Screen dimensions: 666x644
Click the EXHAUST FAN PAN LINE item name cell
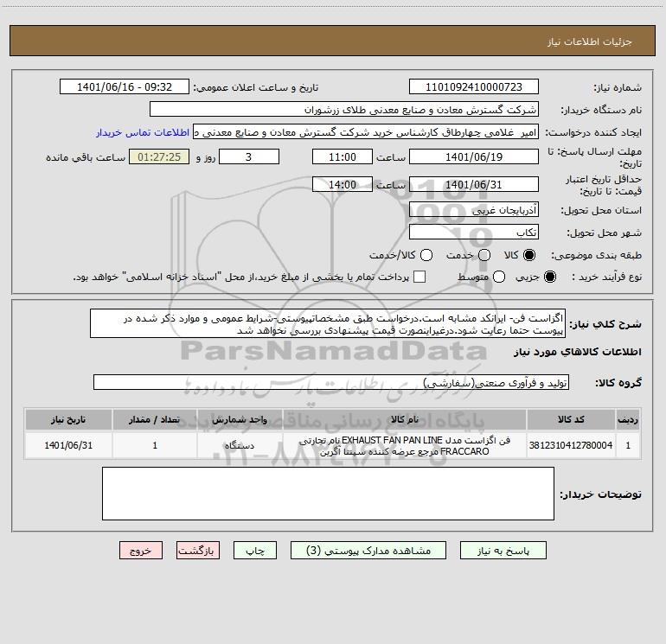coord(405,445)
